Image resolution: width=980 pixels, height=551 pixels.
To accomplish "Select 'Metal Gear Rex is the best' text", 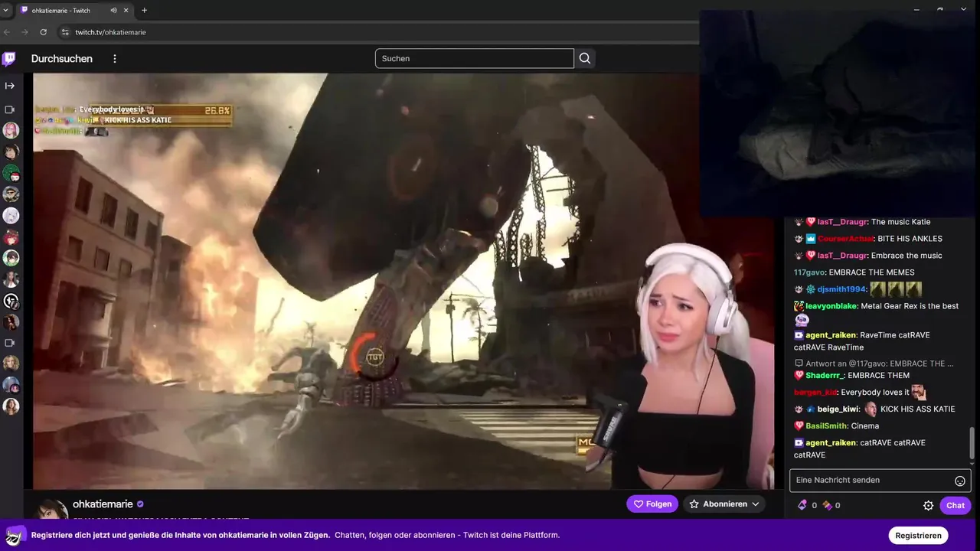I will 910,306.
